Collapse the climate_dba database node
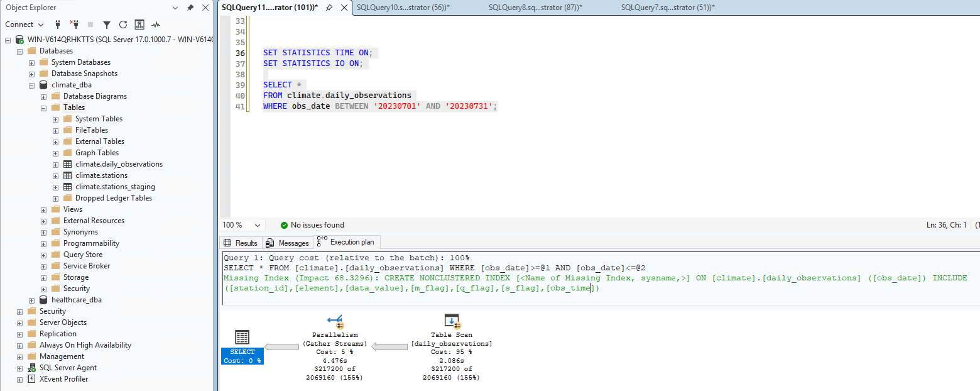Screen dimensions: 980x391 31,85
